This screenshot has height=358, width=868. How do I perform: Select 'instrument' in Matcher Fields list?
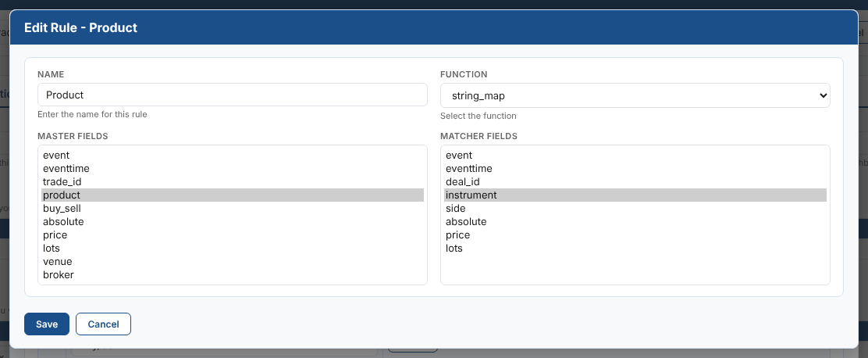[x=635, y=195]
